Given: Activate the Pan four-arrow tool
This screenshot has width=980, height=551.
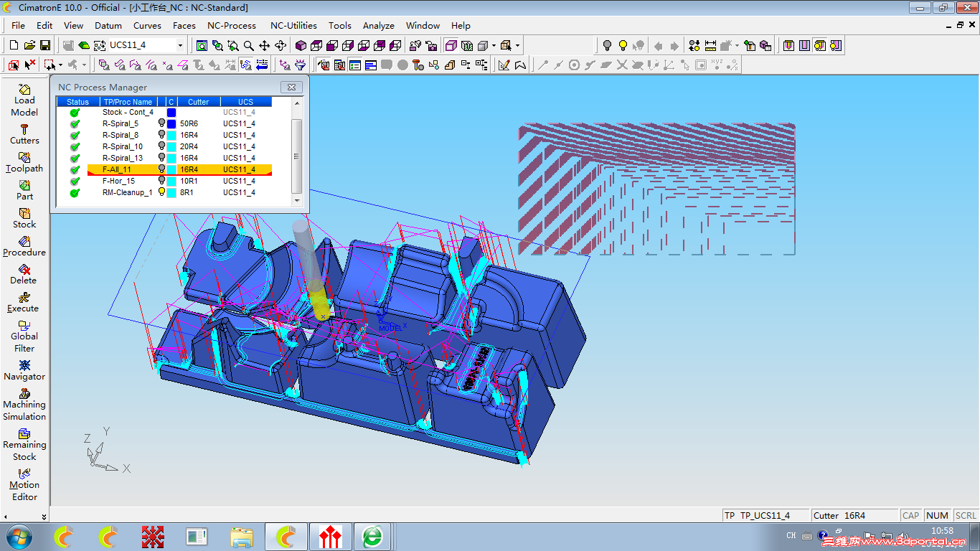Looking at the screenshot, I should (x=265, y=45).
